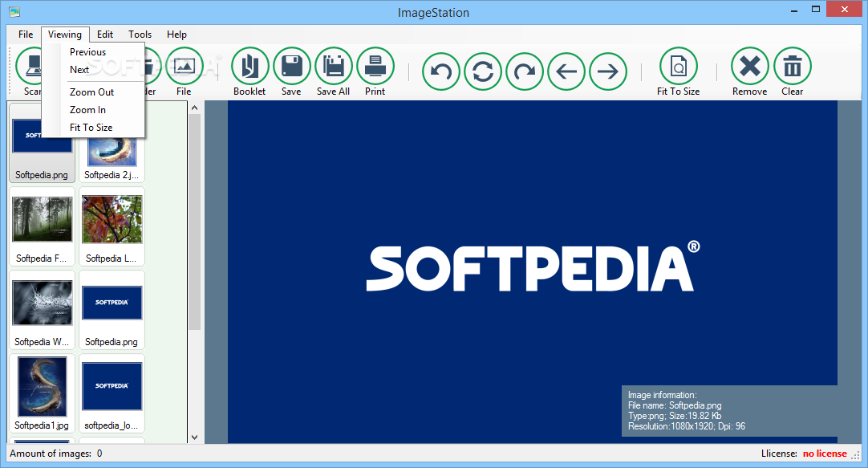Select the Softpedia F... forest thumbnail
The width and height of the screenshot is (868, 468).
point(42,226)
